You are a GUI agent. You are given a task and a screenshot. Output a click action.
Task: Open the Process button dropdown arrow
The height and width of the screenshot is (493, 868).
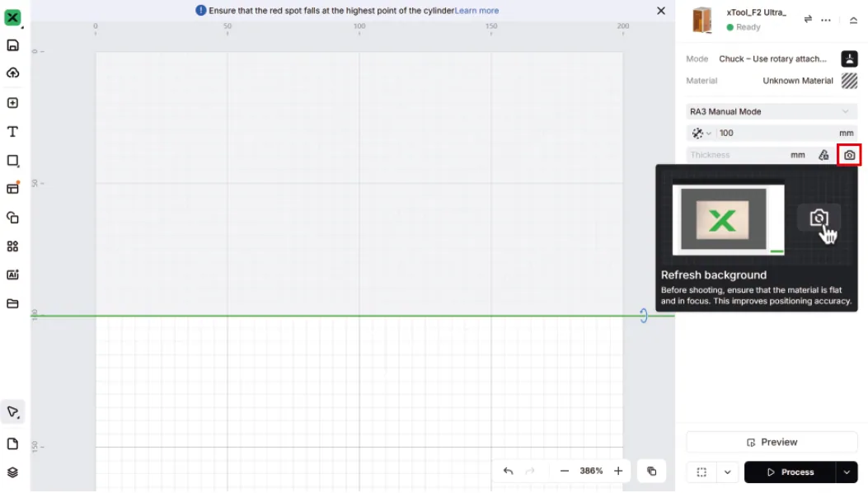pyautogui.click(x=847, y=472)
